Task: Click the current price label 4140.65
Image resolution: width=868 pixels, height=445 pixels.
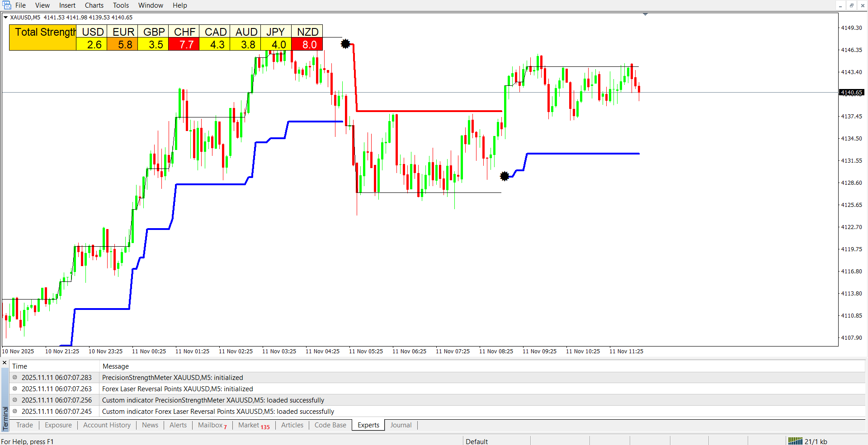Action: [x=851, y=93]
